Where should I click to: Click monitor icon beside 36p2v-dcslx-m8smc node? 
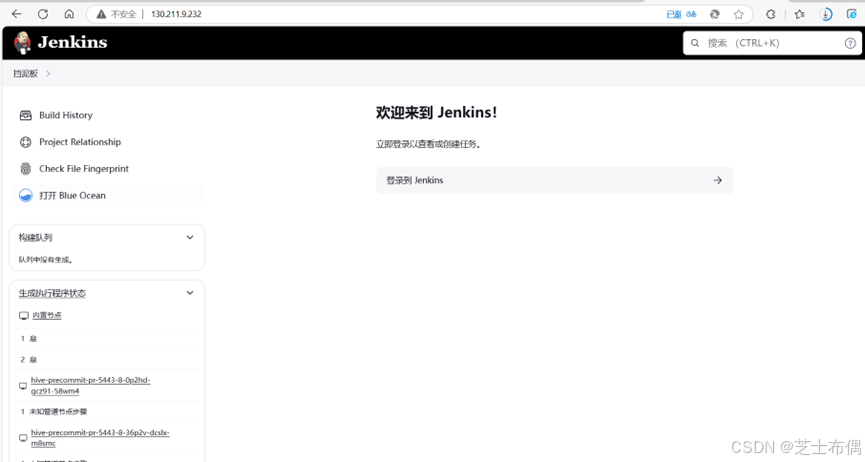[x=23, y=438]
